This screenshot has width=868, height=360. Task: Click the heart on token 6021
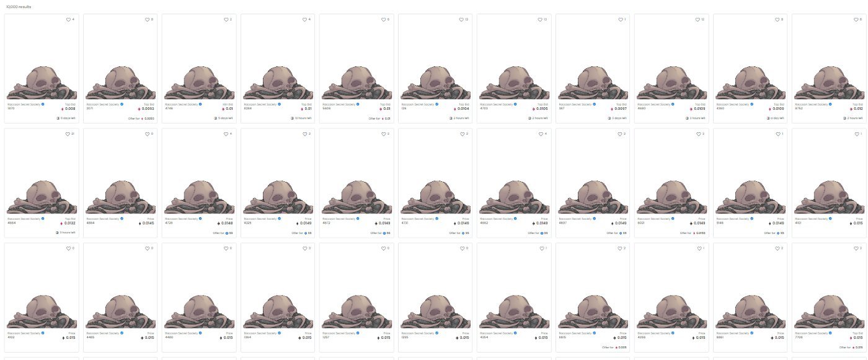click(x=699, y=134)
